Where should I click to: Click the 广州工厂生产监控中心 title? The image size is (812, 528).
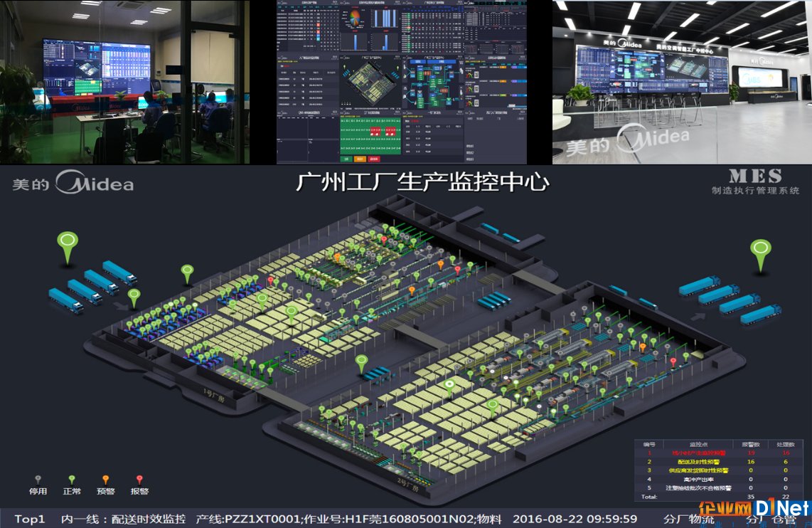point(422,182)
